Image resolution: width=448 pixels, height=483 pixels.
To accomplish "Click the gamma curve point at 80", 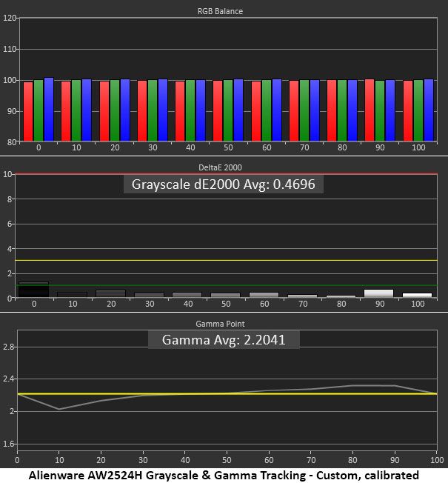I will point(352,385).
